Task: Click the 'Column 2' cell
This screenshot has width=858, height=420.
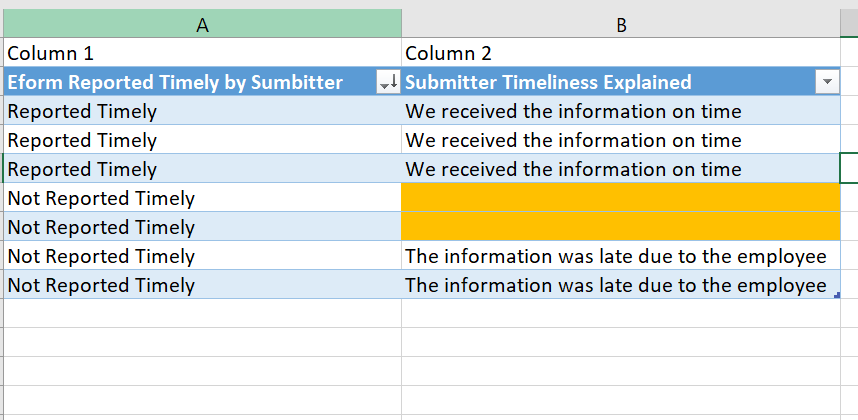Action: click(621, 53)
